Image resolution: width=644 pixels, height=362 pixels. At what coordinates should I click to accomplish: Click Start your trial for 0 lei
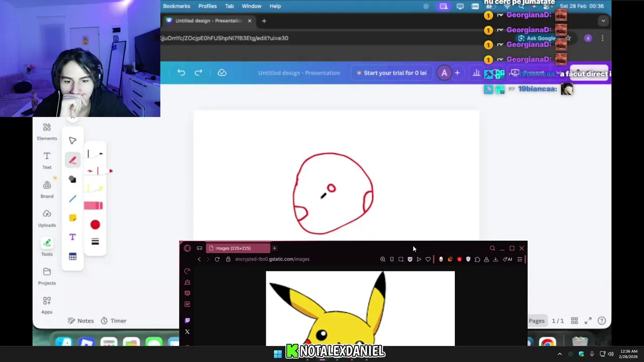[x=391, y=73]
